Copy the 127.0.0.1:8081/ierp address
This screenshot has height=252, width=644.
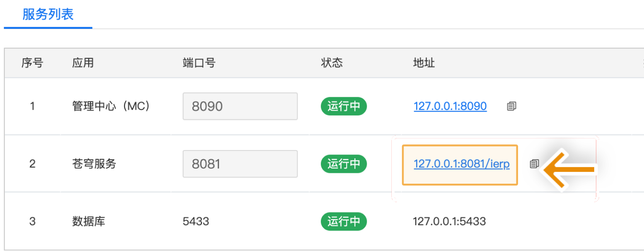(x=534, y=164)
